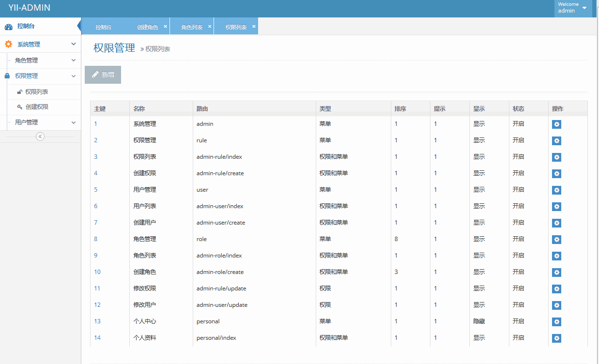Close the 角色列表 tab
Screen dimensions: 599x364
pos(210,26)
